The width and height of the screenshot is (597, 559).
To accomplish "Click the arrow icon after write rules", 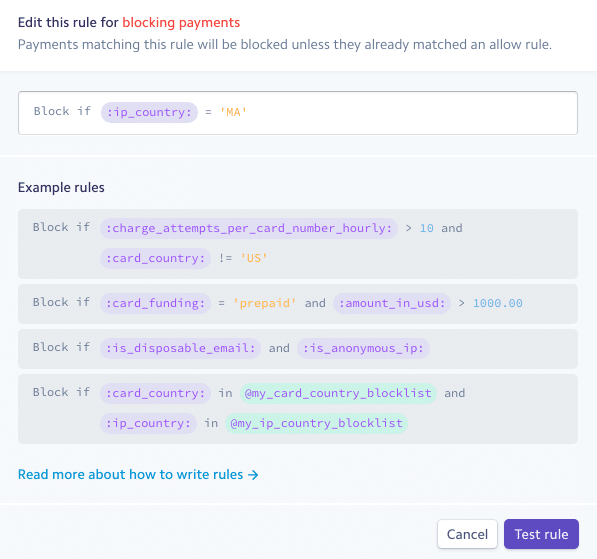I will click(x=253, y=475).
